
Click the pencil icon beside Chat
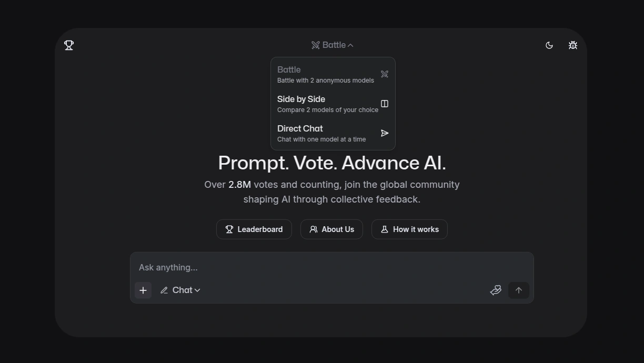[164, 290]
